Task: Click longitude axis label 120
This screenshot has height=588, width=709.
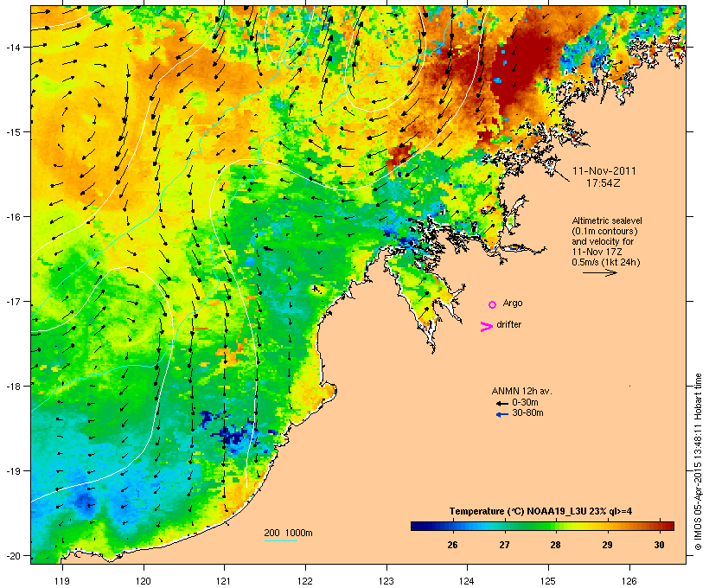Action: (x=144, y=581)
